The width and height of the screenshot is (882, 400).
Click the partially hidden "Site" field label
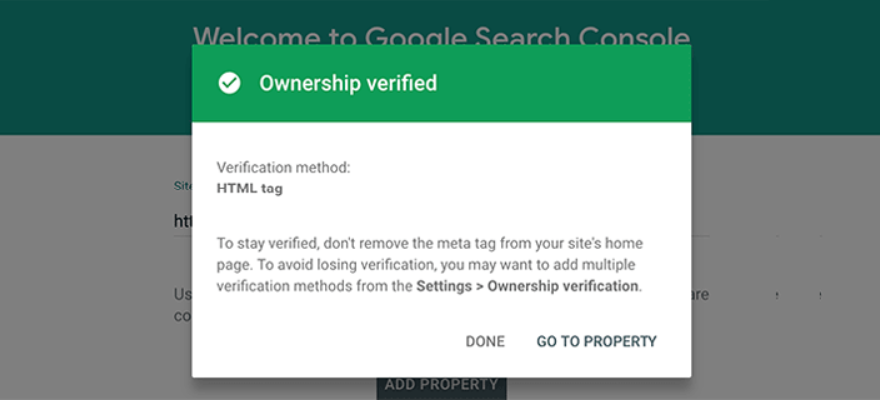pyautogui.click(x=181, y=186)
